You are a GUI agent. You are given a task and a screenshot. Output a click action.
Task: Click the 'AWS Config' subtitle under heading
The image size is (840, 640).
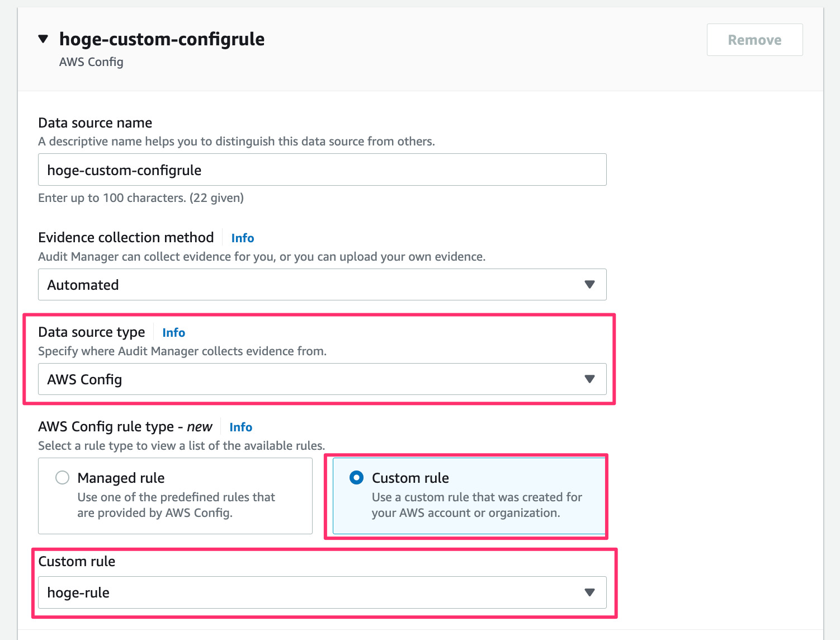coord(91,62)
